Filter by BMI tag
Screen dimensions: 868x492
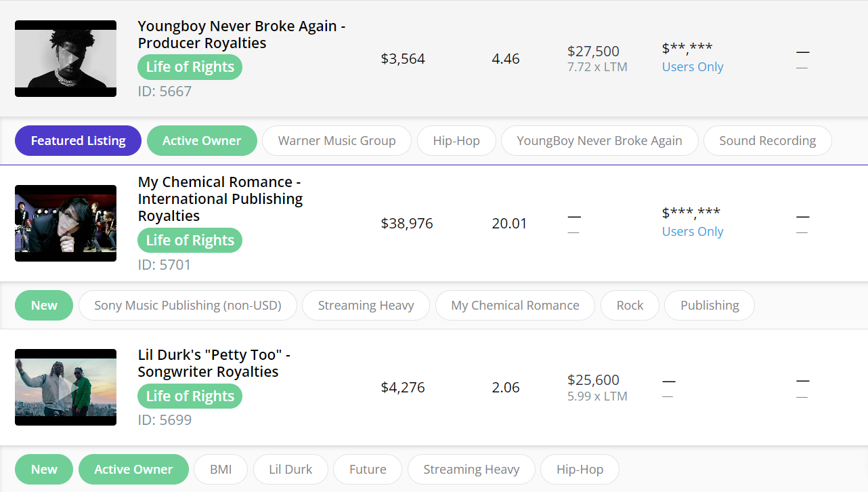[x=221, y=470]
